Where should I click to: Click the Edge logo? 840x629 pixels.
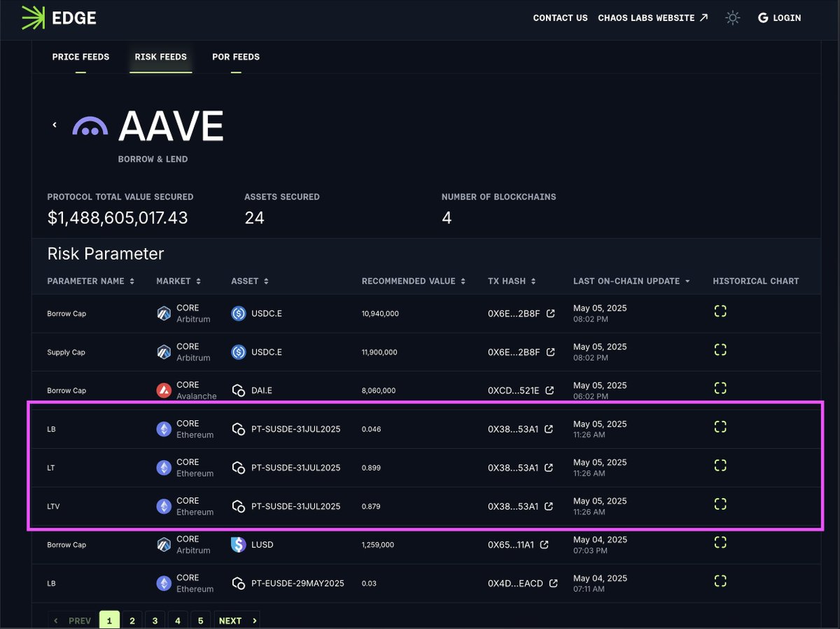coord(59,18)
